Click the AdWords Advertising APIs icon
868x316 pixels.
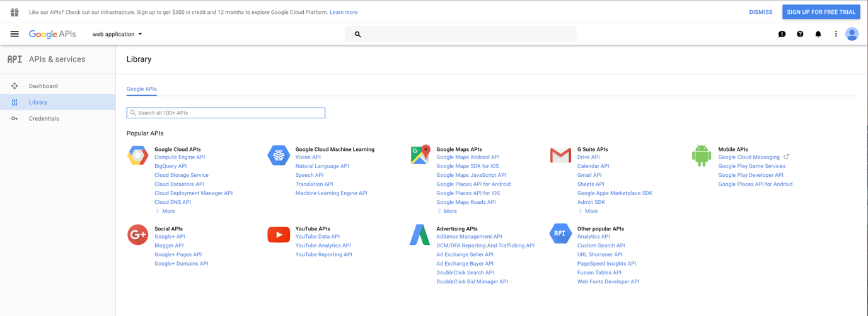coord(420,235)
